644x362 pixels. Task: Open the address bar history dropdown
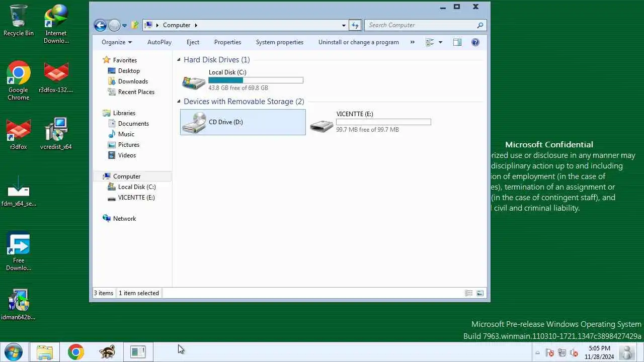pyautogui.click(x=344, y=25)
